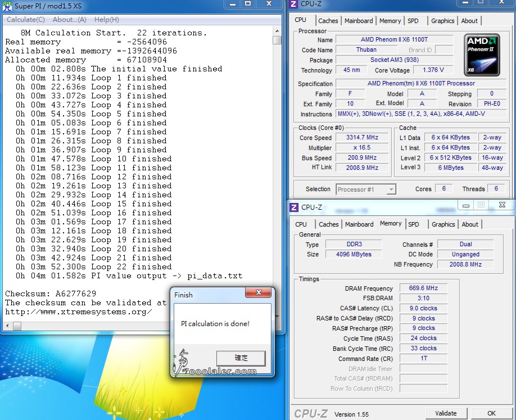Click the Validate button in CPU-Z

tap(446, 413)
